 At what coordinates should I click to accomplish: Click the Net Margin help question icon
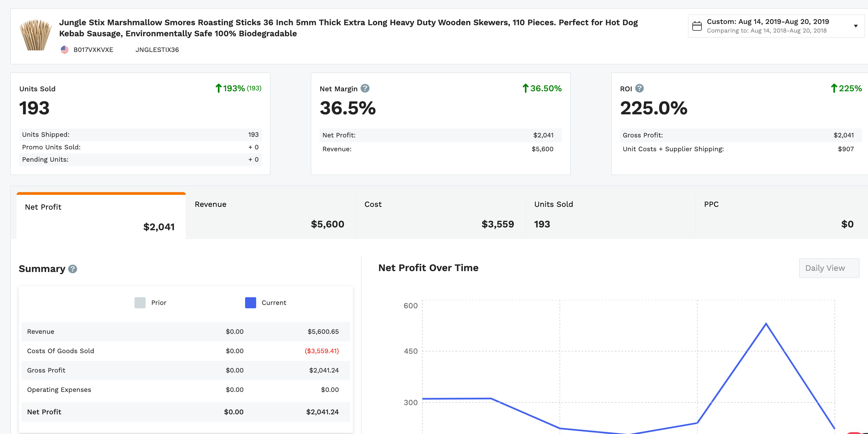[x=365, y=88]
